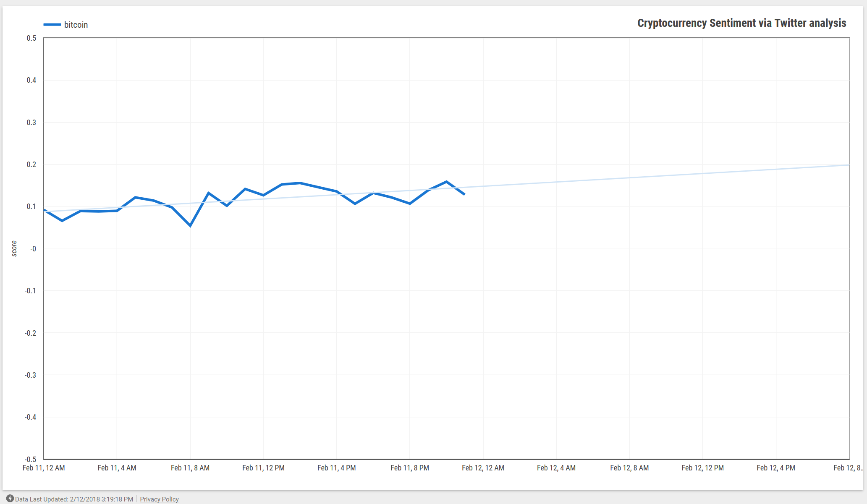Click the 0.1 y-axis value
867x504 pixels.
pos(31,206)
